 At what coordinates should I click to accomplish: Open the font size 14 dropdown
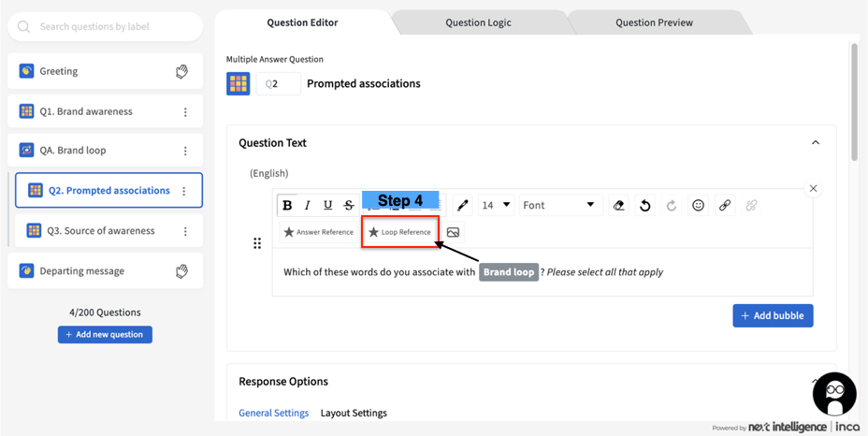[496, 205]
